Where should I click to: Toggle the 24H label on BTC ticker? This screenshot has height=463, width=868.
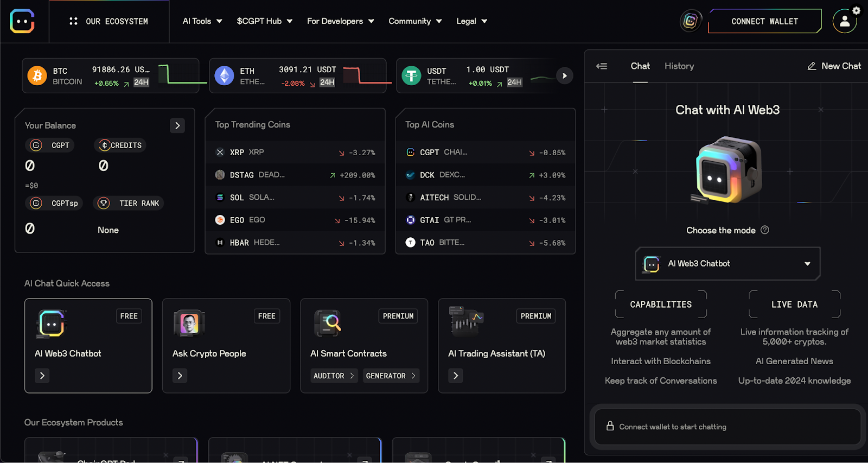coord(142,83)
